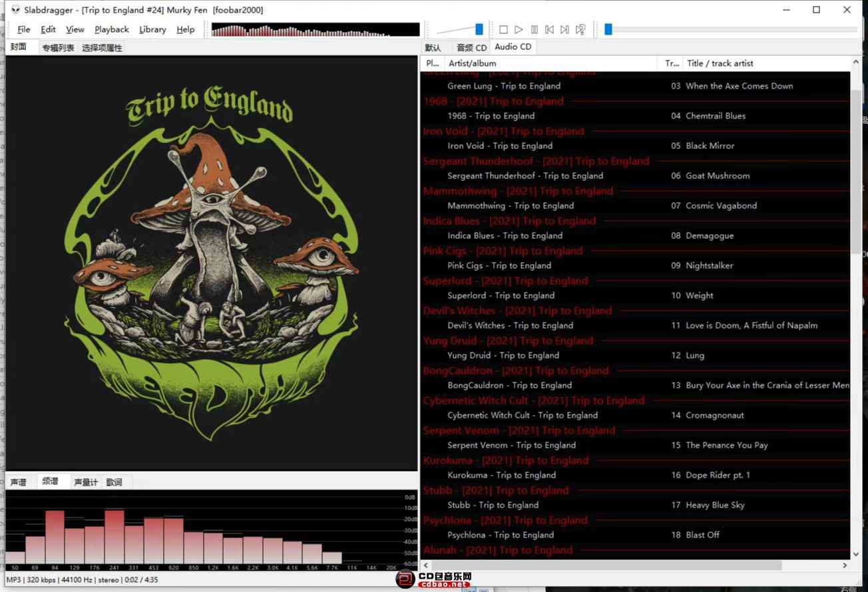Open the Playback menu

click(x=111, y=29)
